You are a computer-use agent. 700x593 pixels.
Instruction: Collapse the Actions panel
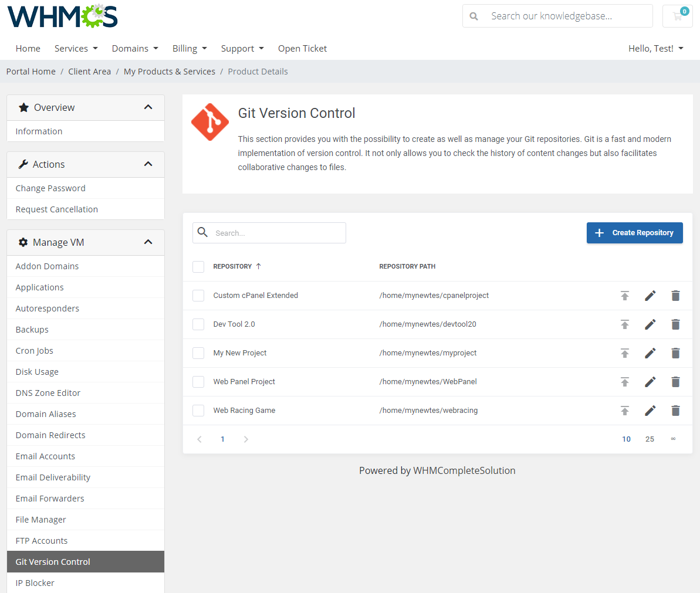tap(148, 164)
